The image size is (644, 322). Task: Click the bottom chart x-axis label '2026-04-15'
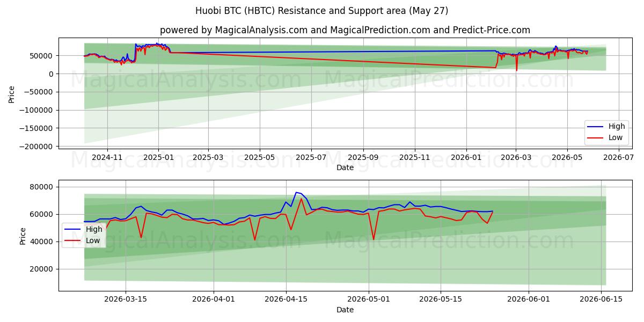tap(286, 299)
